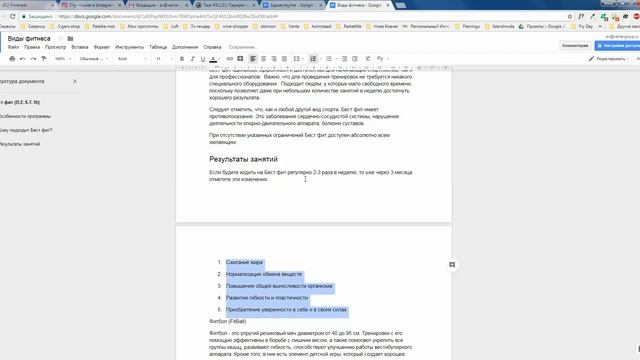Apply italic formatting
The height and width of the screenshot is (360, 640).
193,59
